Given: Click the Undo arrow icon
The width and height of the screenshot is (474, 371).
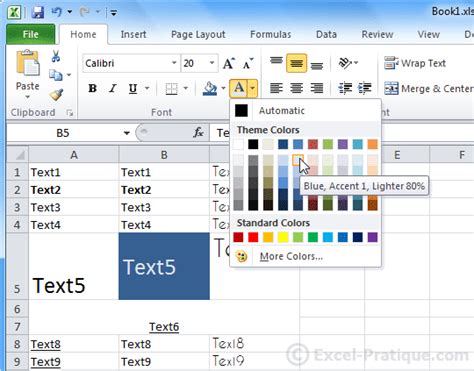Looking at the screenshot, I should point(57,12).
